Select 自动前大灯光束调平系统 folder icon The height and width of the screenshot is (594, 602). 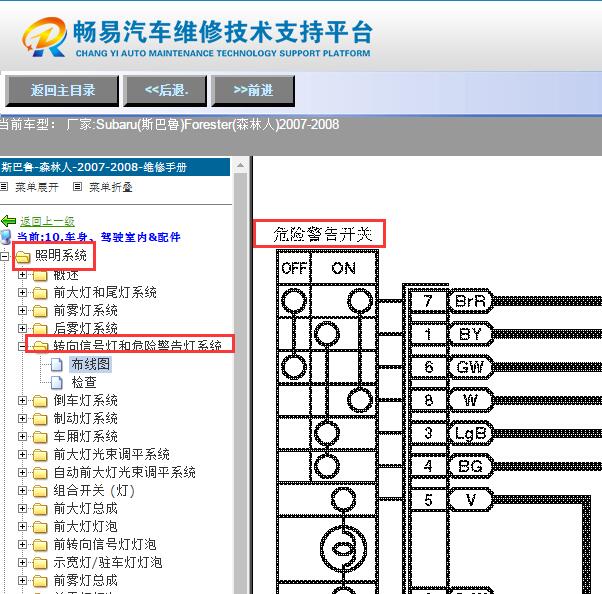click(40, 473)
